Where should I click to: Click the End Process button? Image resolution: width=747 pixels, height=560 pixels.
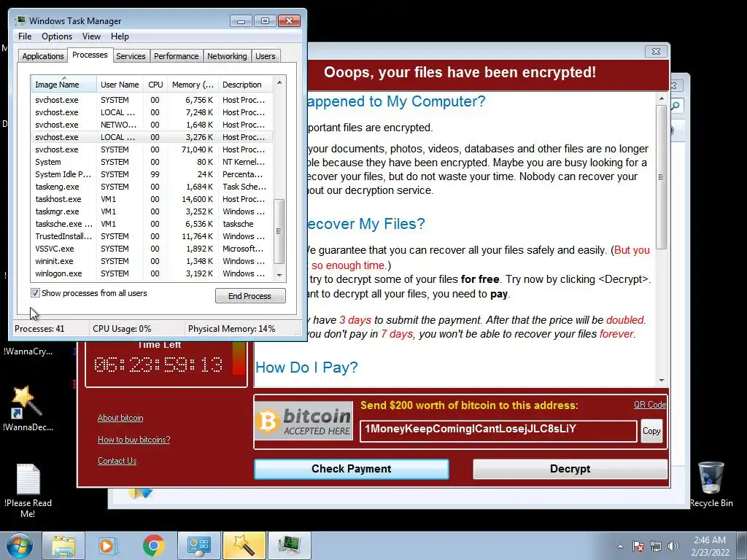(250, 296)
